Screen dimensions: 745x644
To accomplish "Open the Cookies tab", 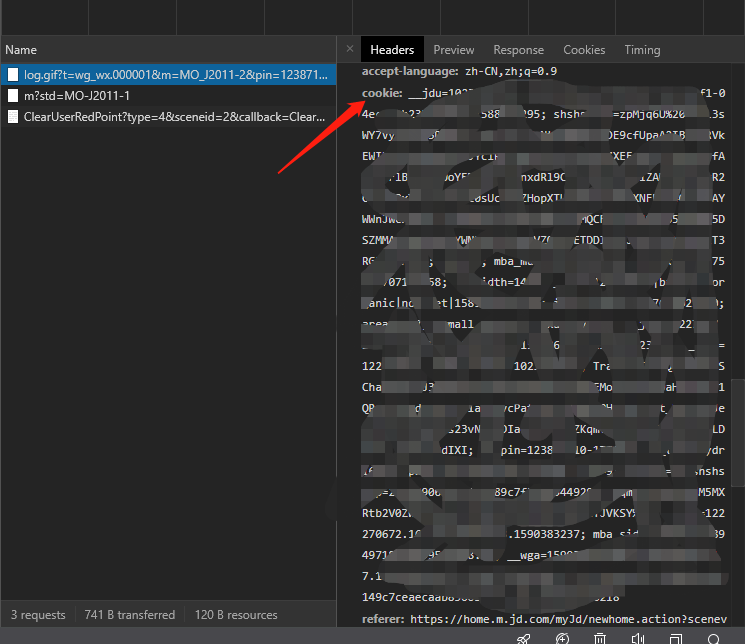I will click(584, 50).
